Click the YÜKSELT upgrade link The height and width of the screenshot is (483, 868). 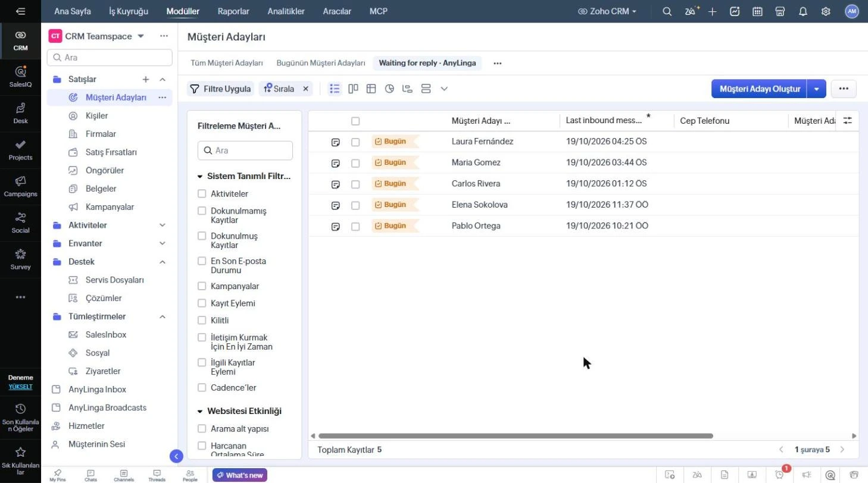[20, 387]
